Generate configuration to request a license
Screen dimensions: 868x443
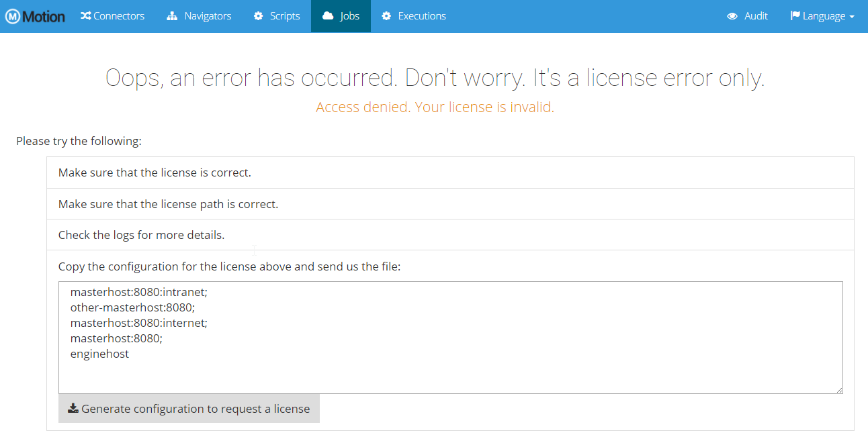coord(189,409)
